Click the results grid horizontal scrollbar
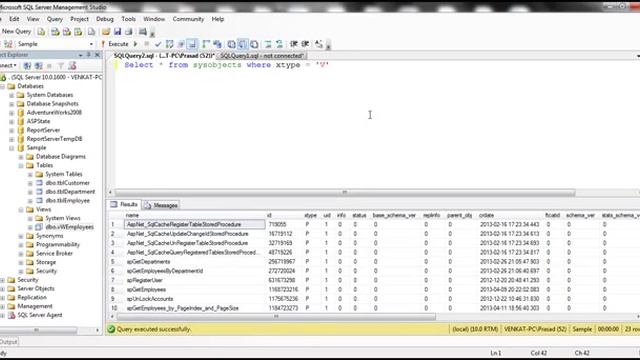The height and width of the screenshot is (360, 640). pyautogui.click(x=276, y=317)
